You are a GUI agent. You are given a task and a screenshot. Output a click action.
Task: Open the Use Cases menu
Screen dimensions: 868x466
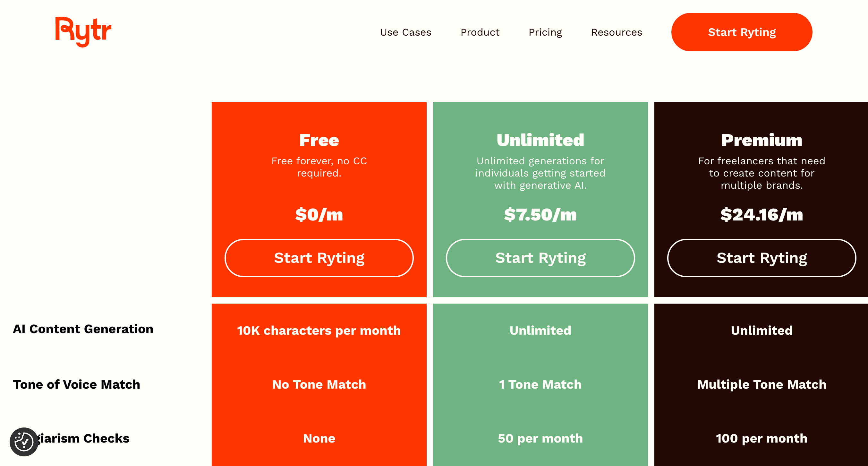pos(405,32)
